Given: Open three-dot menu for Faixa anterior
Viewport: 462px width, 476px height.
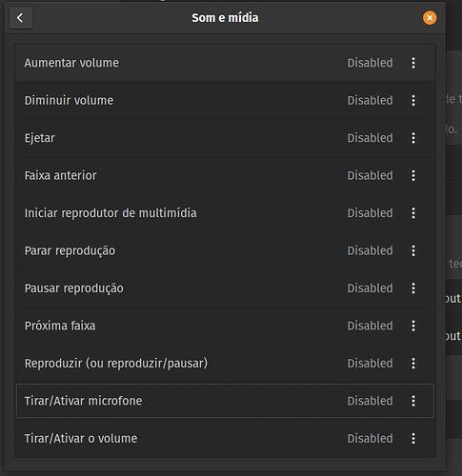Looking at the screenshot, I should pyautogui.click(x=413, y=175).
